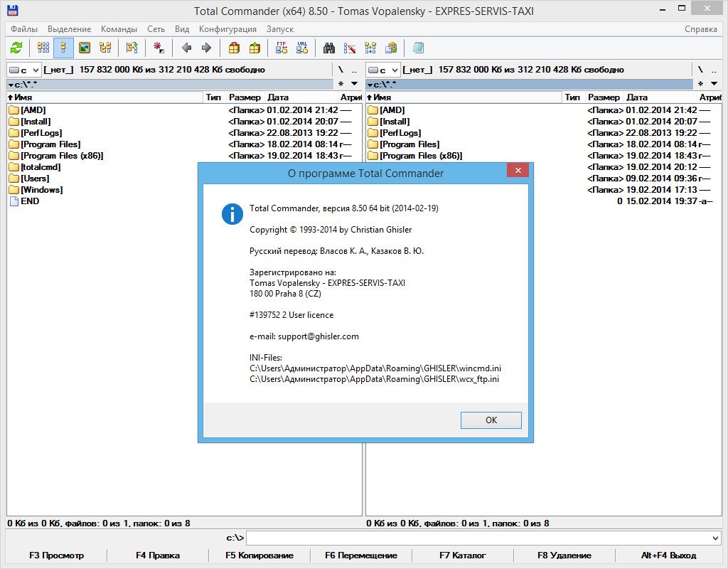
Task: Switch to Brief file names view icon
Action: [x=43, y=48]
